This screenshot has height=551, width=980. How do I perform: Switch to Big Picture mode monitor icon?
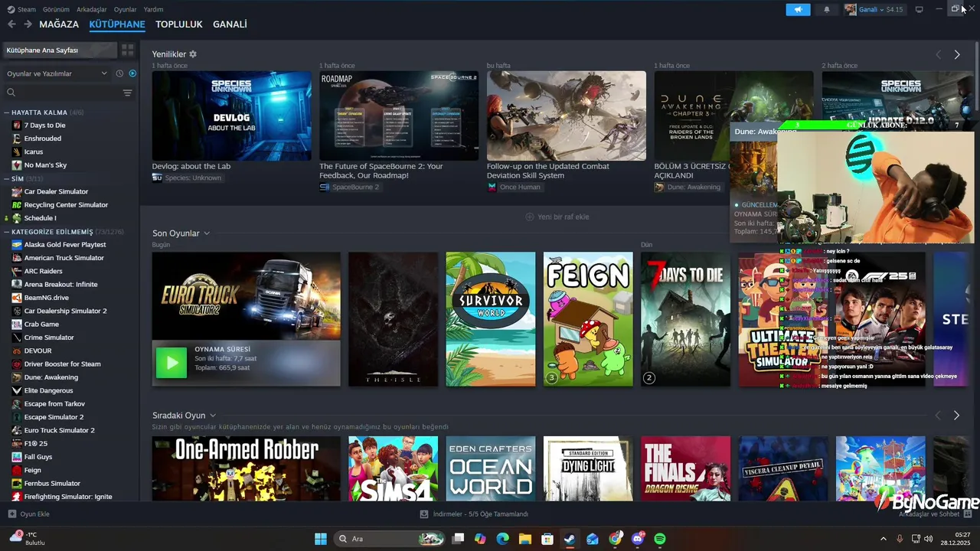click(x=920, y=9)
